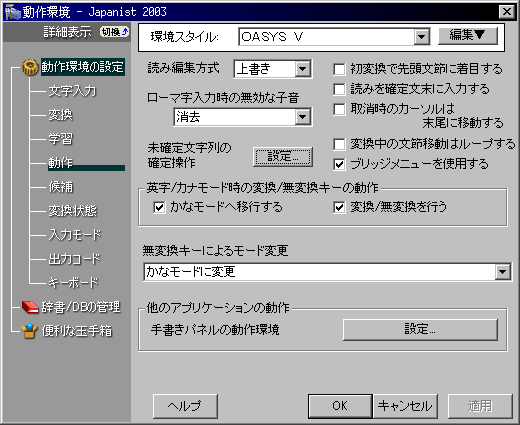Open 便利な玉手箱 section
Screen dimensions: 520x425
(x=77, y=331)
